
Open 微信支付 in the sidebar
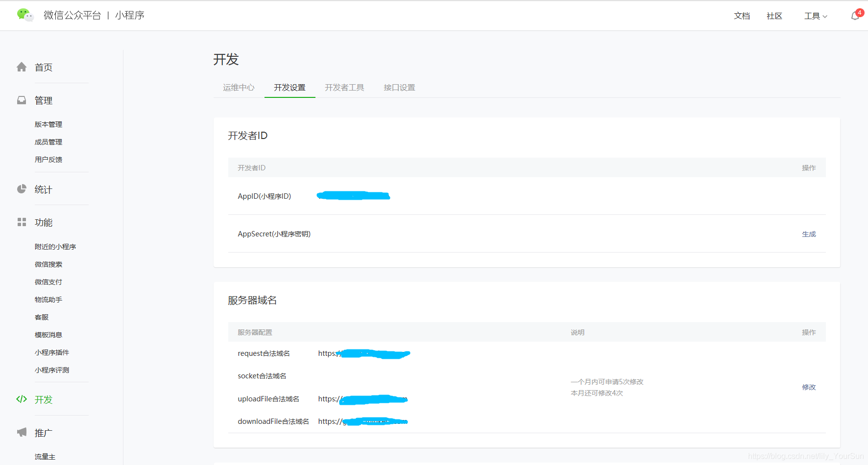pos(48,281)
